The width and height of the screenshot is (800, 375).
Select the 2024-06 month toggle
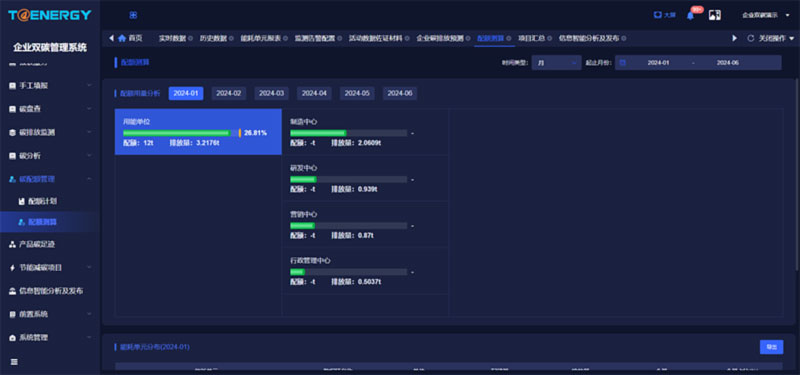click(400, 93)
